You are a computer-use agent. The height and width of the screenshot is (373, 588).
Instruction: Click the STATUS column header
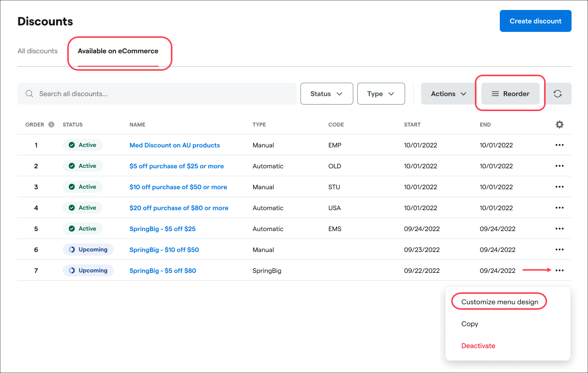coord(73,124)
